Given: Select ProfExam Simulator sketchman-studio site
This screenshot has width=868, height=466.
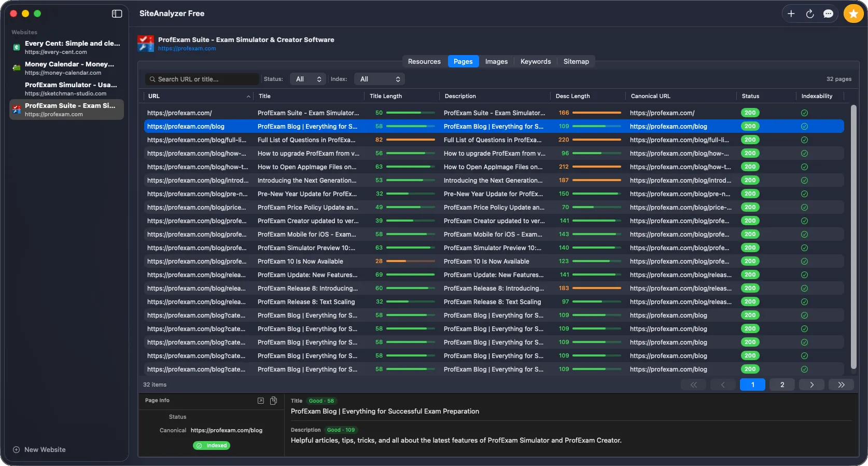Looking at the screenshot, I should tap(66, 89).
